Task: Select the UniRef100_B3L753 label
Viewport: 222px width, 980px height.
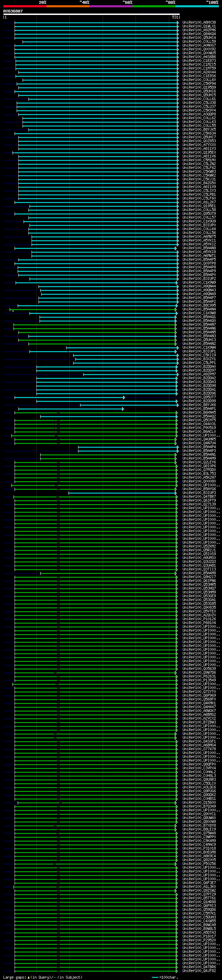Action: tap(199, 474)
